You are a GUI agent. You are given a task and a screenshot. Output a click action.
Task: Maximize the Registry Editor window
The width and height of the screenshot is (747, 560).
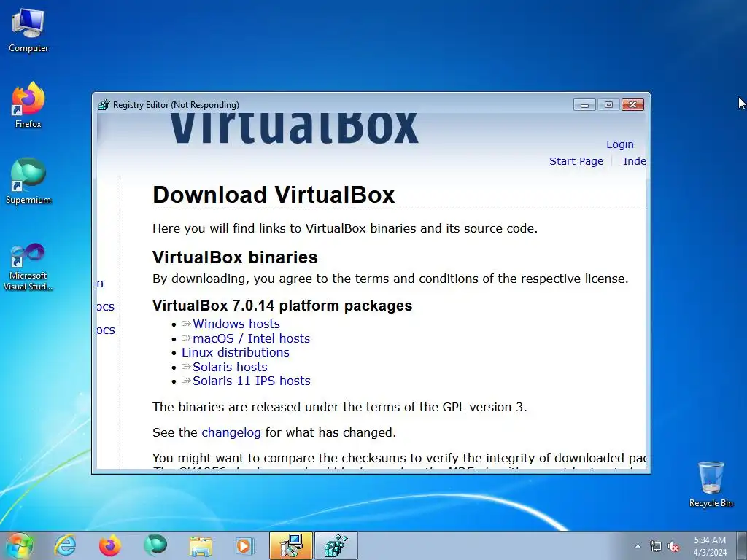coord(608,105)
